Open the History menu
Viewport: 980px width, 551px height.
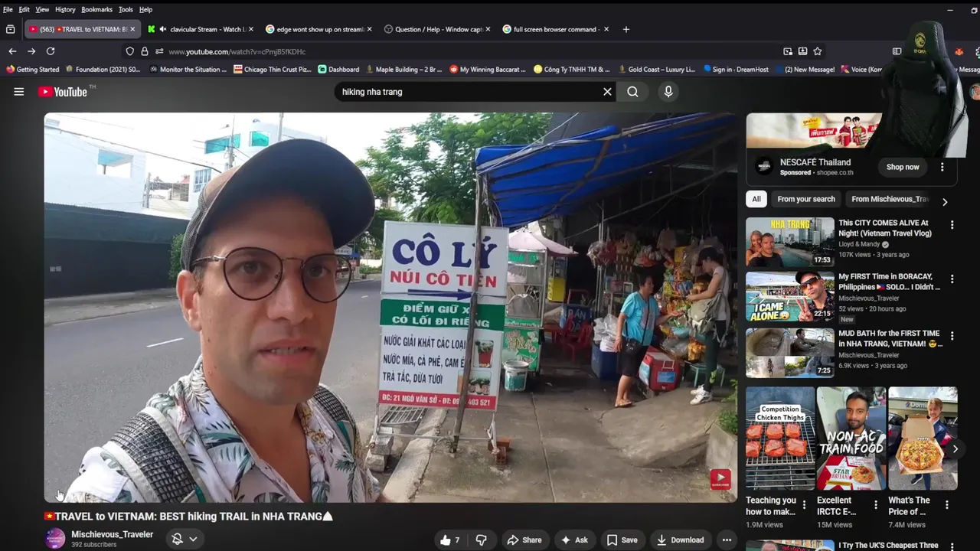click(x=65, y=9)
